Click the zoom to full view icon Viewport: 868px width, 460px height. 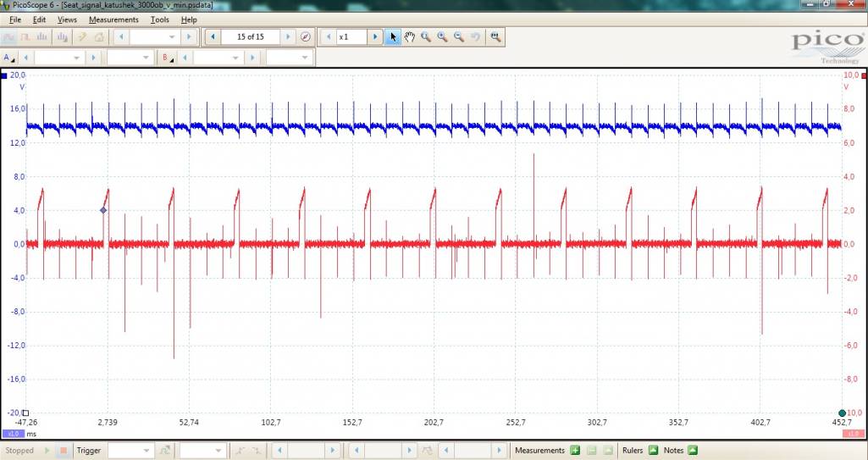tap(495, 37)
